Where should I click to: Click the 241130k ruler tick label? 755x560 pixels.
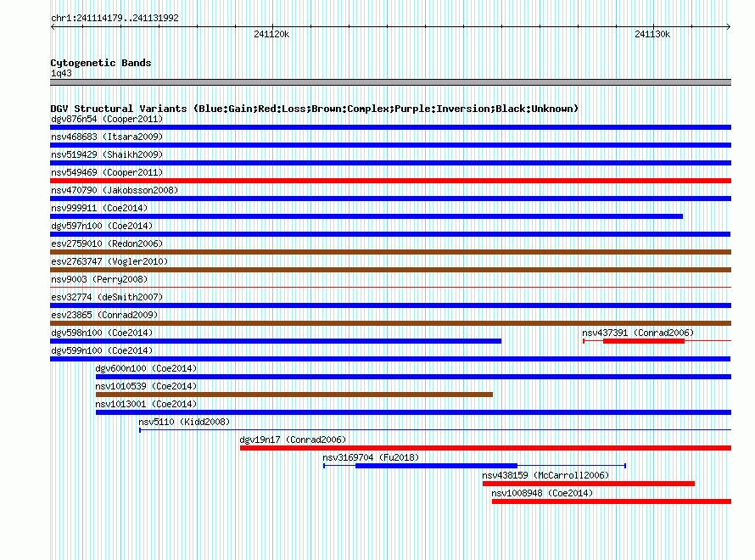[652, 34]
